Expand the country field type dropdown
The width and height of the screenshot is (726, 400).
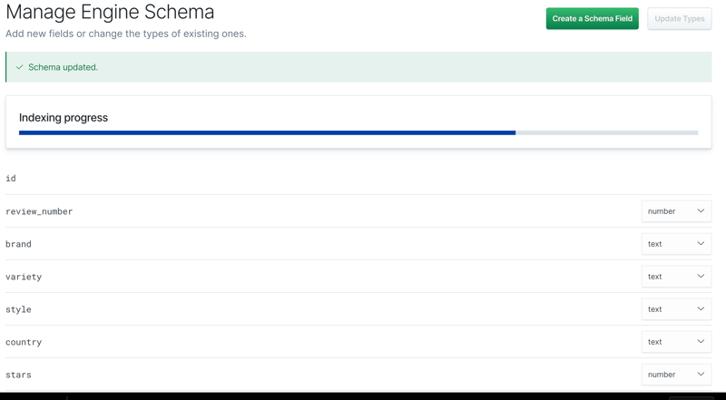click(676, 342)
